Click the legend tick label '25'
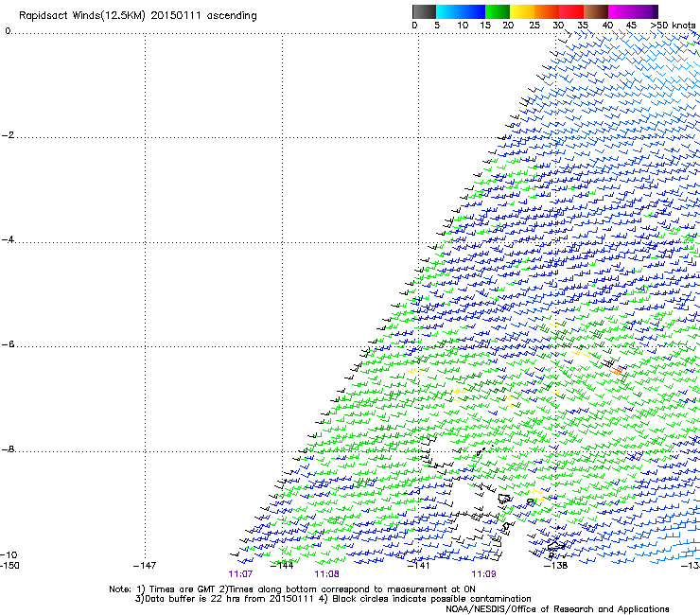700x615 pixels. 534,25
